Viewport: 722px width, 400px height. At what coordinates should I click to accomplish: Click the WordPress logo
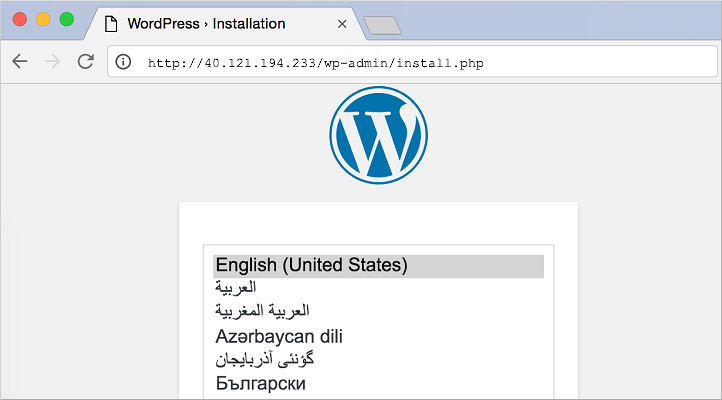click(x=378, y=135)
